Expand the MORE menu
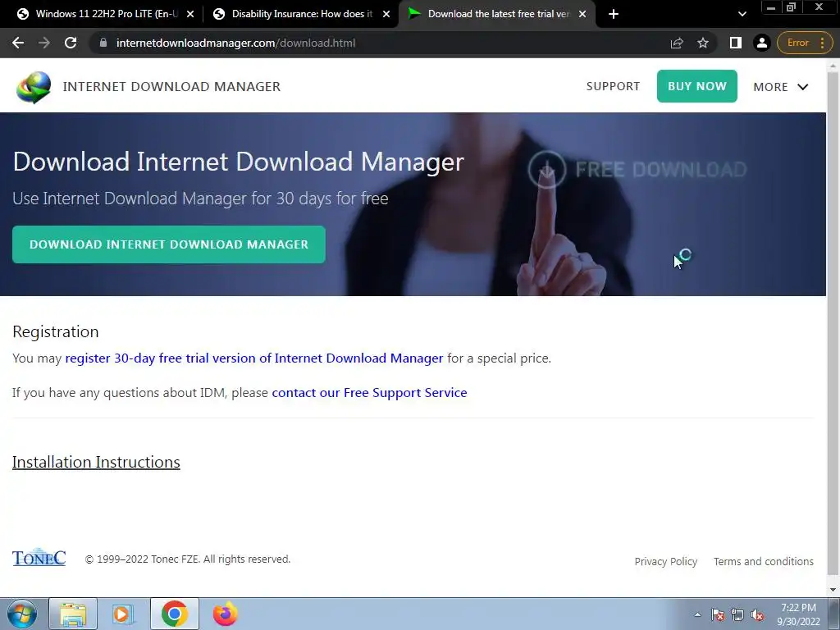This screenshot has height=630, width=840. pos(781,87)
